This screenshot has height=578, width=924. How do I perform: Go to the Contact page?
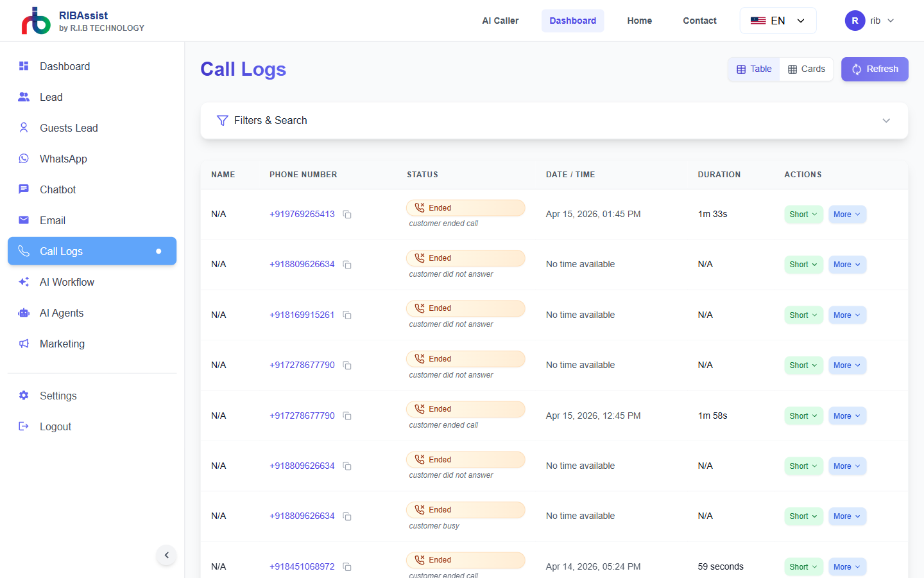point(699,20)
